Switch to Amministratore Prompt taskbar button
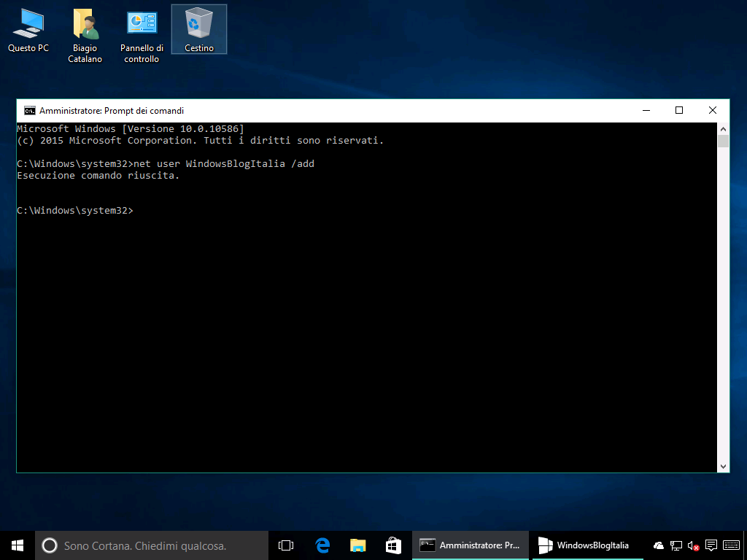 (x=471, y=545)
